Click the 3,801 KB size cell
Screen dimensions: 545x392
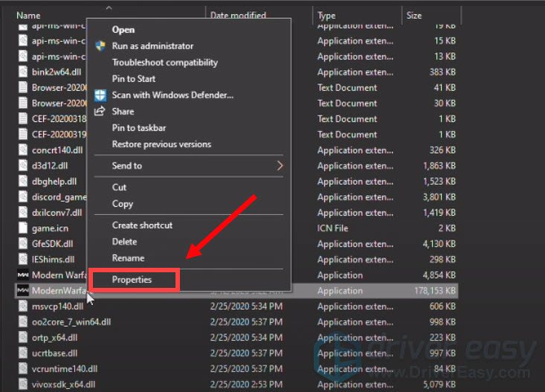439,197
